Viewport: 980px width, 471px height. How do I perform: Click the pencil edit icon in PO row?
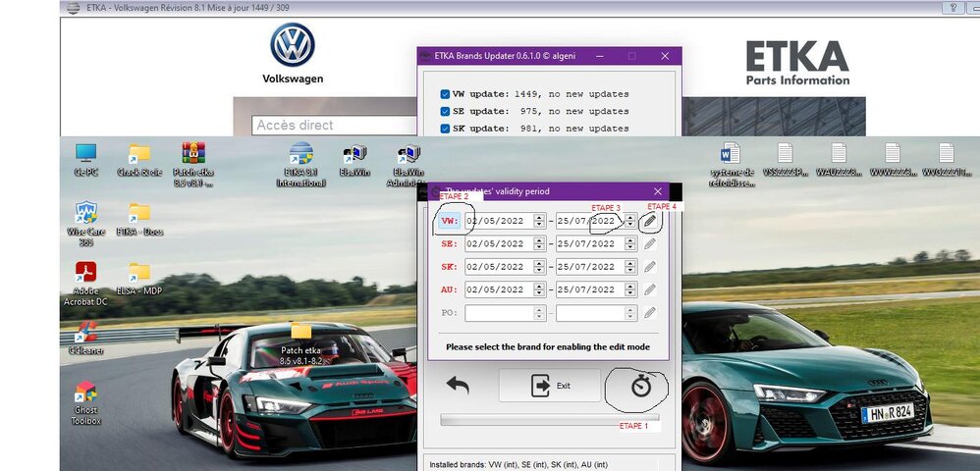tap(650, 312)
